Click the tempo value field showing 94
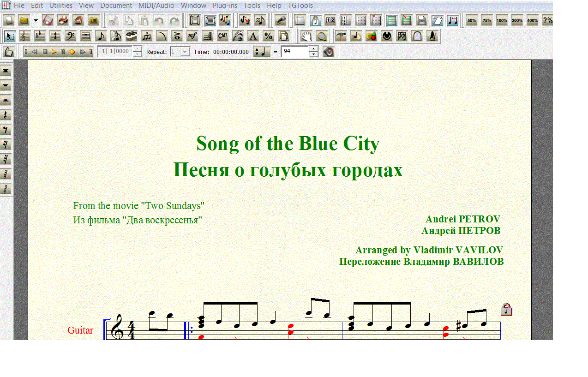Image resolution: width=588 pixels, height=377 pixels. [x=294, y=52]
